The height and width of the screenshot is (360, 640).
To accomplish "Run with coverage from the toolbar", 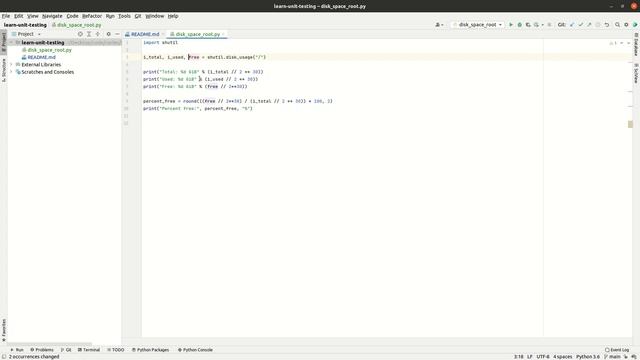I will tap(528, 25).
